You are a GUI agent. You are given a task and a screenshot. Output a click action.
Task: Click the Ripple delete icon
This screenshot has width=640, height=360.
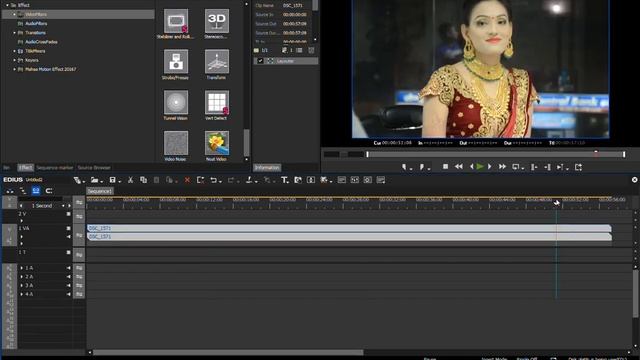click(x=200, y=180)
